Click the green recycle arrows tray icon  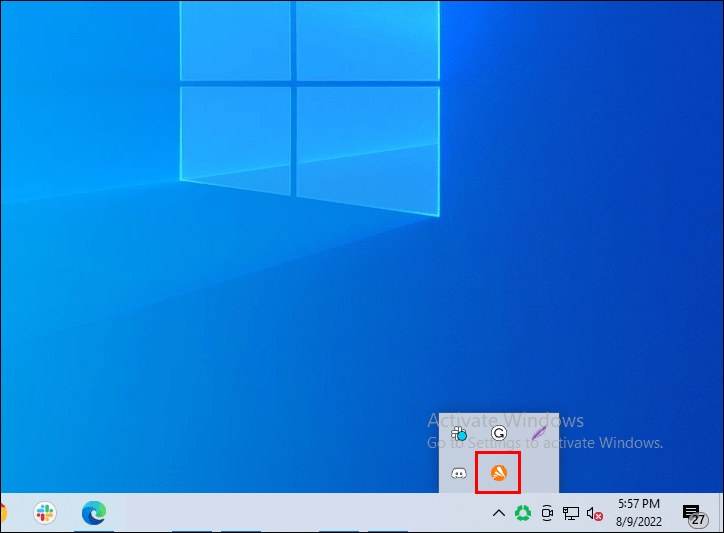(522, 513)
